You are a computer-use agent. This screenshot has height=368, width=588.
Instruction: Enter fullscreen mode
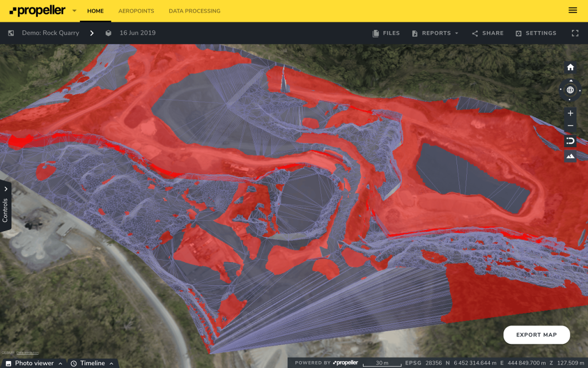point(575,33)
